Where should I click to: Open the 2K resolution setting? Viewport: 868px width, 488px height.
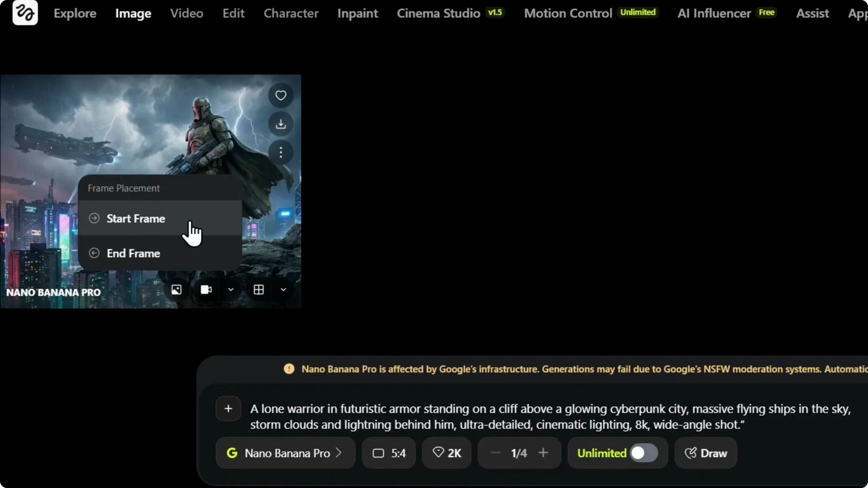click(447, 453)
